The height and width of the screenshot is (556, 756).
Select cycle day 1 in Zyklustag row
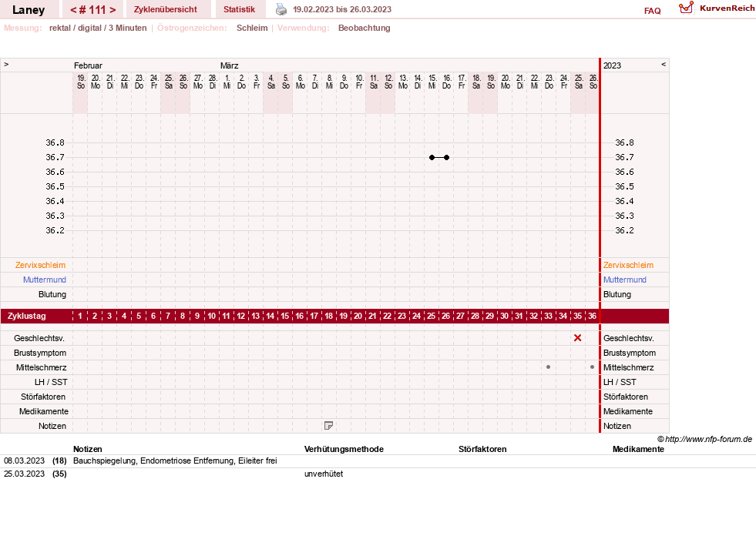tap(80, 316)
